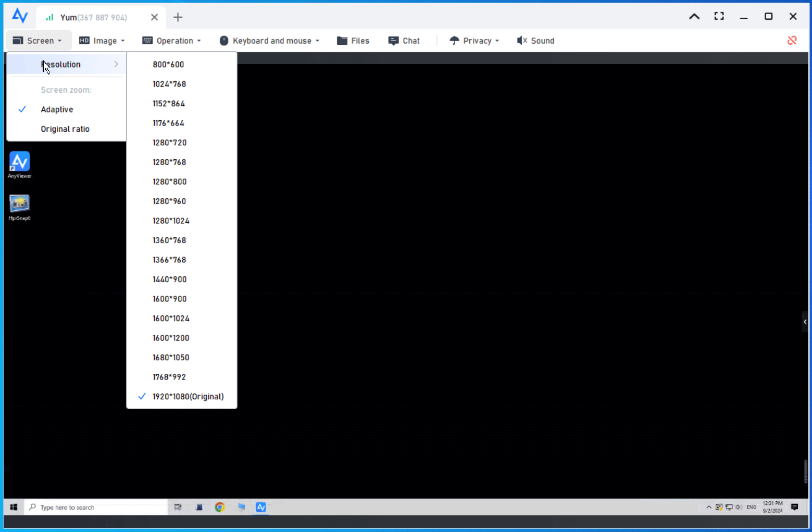Select the 1024*768 resolution
The image size is (812, 532).
[182, 84]
